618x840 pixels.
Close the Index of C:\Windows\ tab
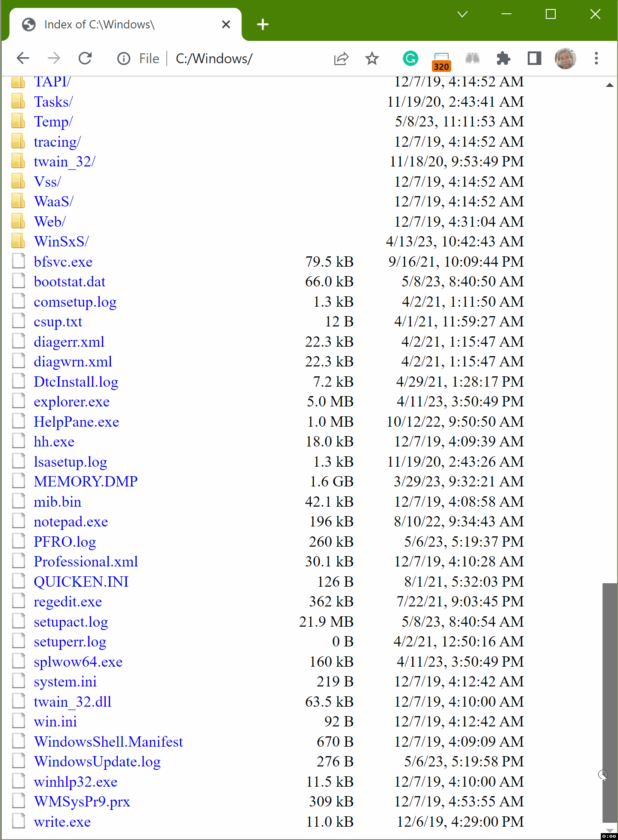pos(226,25)
